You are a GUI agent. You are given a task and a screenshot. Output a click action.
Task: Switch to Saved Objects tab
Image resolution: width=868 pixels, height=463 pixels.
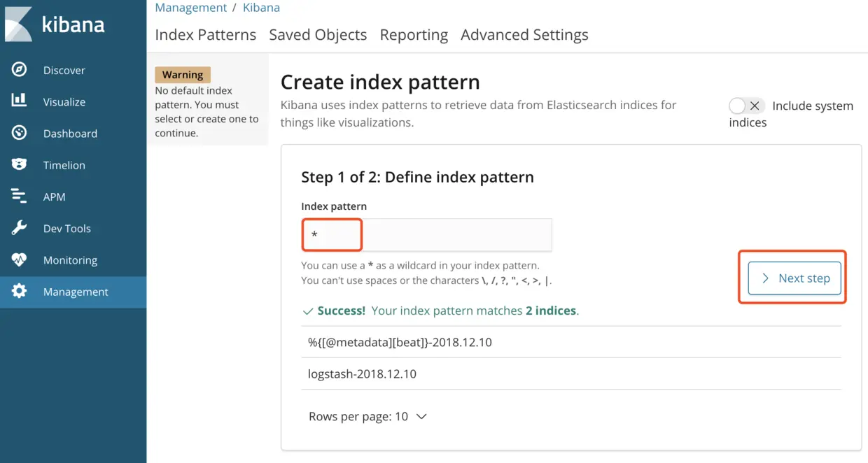coord(318,35)
